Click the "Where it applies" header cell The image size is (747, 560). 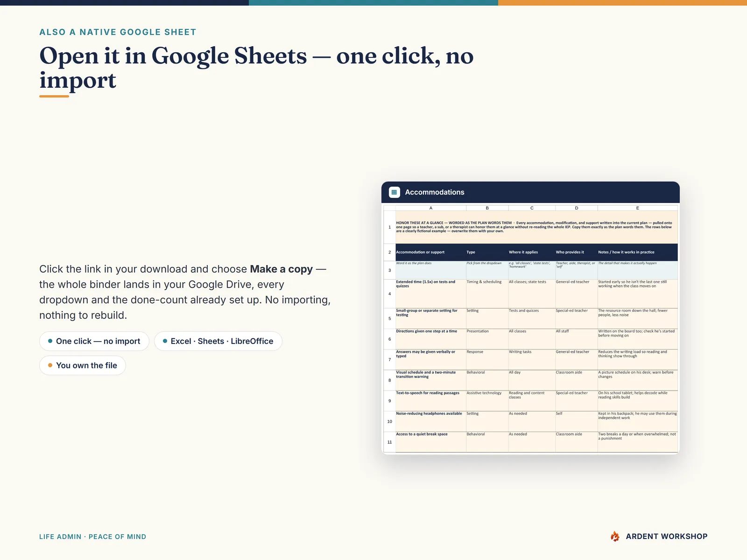(x=532, y=252)
